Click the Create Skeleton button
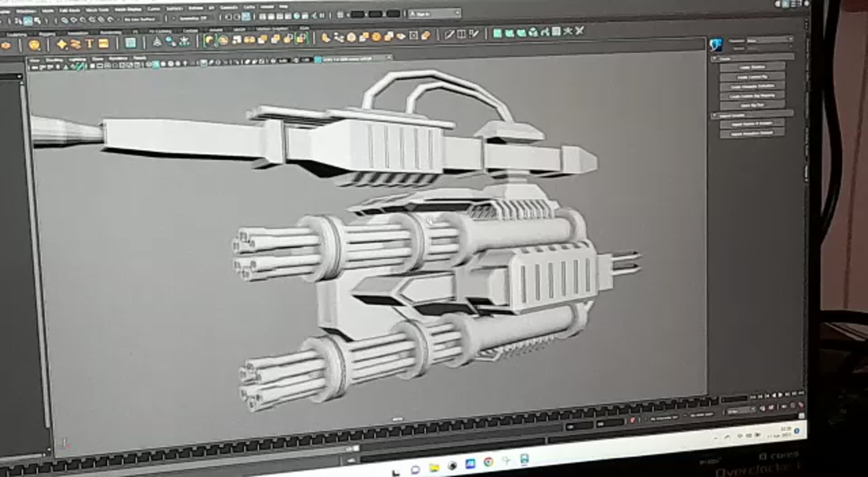 752,67
